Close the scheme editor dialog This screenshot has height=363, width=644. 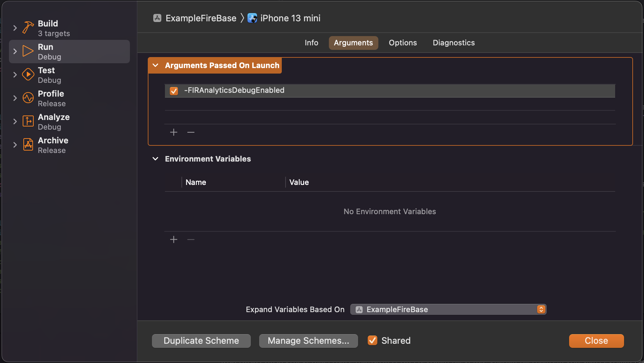[x=596, y=341]
